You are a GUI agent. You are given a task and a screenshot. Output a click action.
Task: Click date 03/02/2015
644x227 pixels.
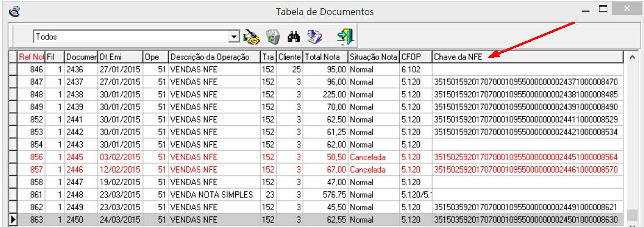click(x=120, y=157)
